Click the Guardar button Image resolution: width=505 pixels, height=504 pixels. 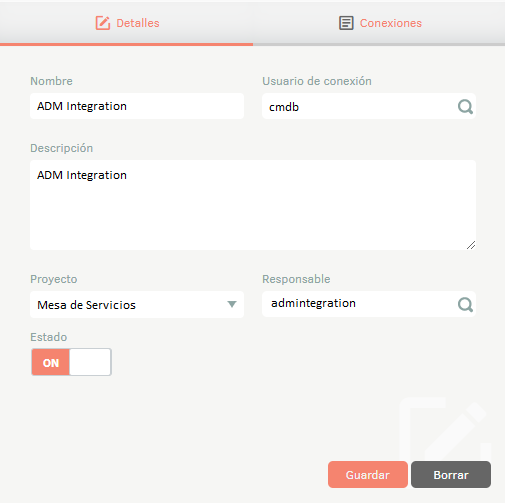pos(368,474)
